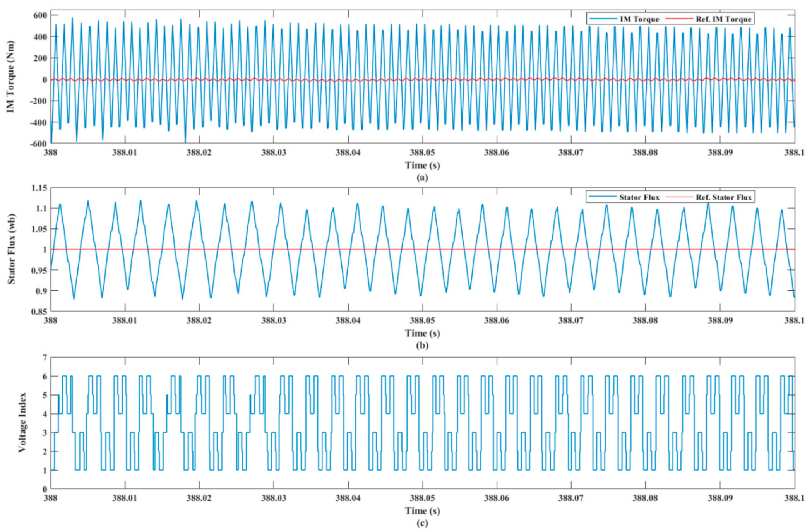The image size is (812, 531).
Task: Click the IM Torque legend entry
Action: [x=639, y=19]
